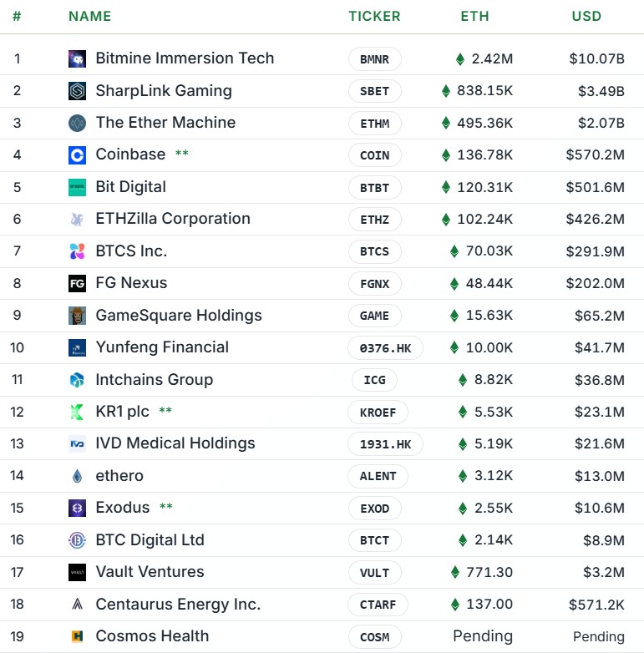Image resolution: width=644 pixels, height=653 pixels.
Task: Click the BMNR ticker badge
Action: 374,59
